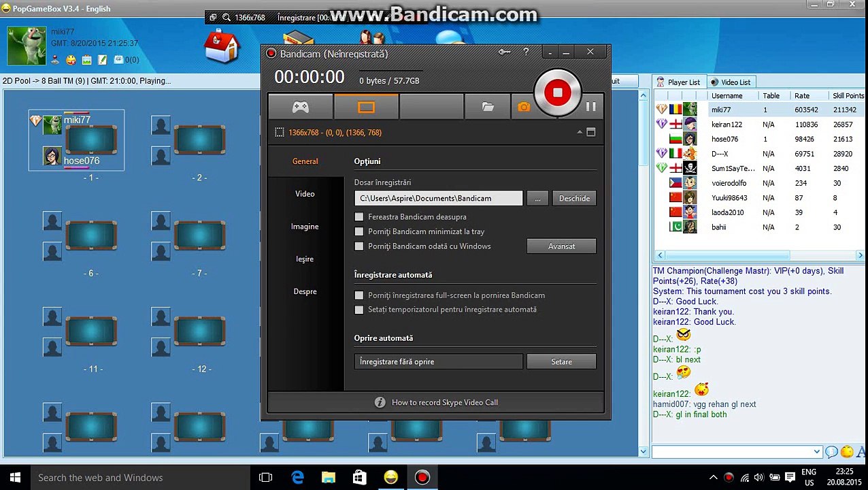Click the Windows Start button
The height and width of the screenshot is (490, 868).
pos(15,478)
